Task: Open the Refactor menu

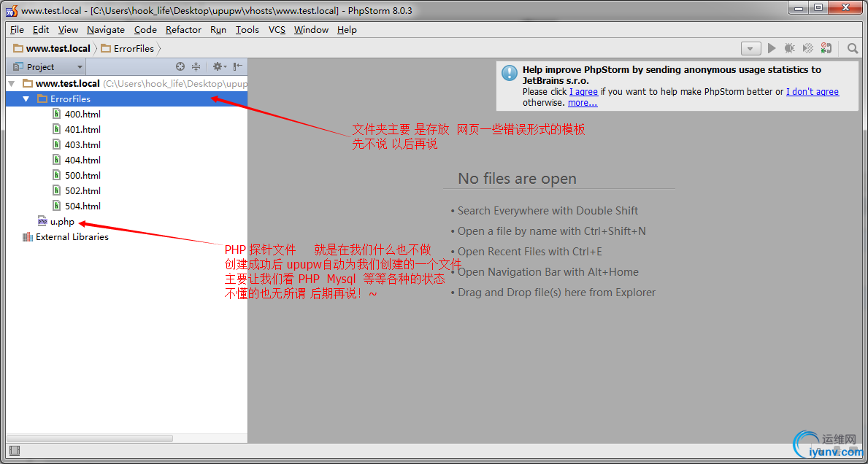Action: click(x=184, y=30)
